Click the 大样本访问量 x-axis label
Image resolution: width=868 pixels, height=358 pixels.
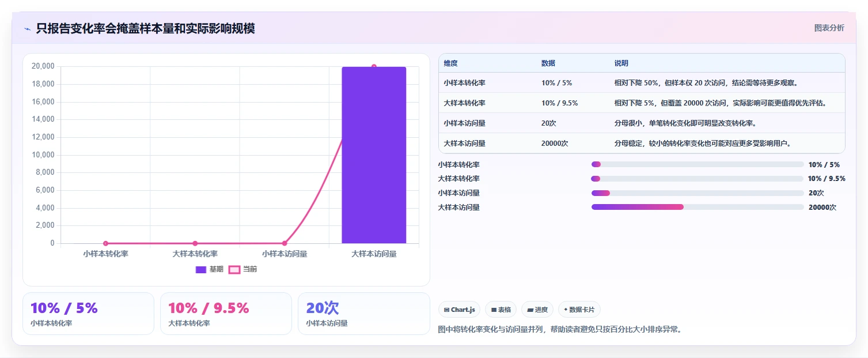coord(374,254)
